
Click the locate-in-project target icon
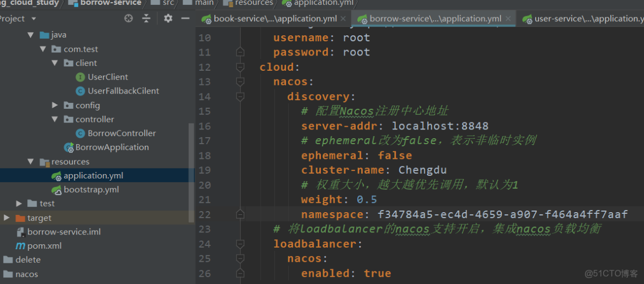point(128,18)
